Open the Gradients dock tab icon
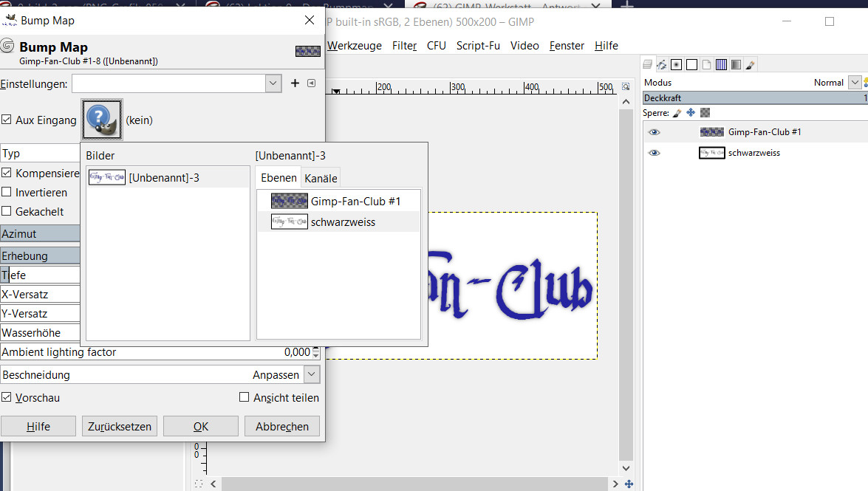Screen dimensions: 868x491 [736, 65]
